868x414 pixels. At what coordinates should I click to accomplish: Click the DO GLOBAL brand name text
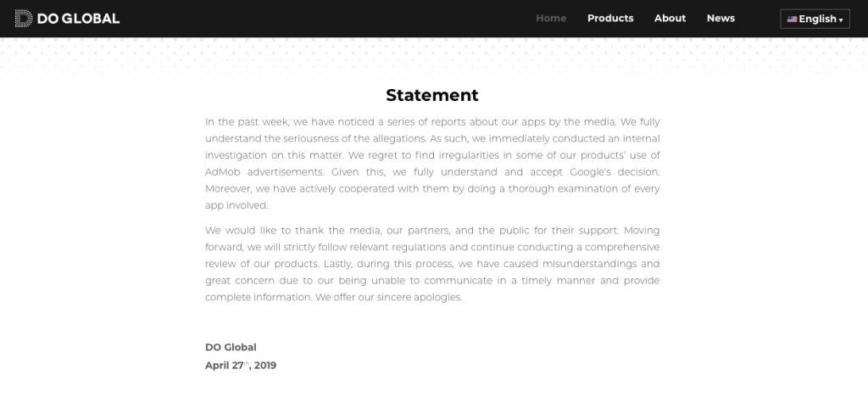77,19
